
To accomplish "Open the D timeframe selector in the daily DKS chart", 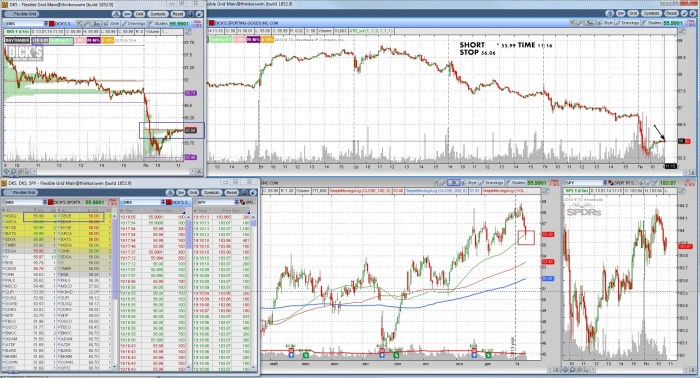I will (x=454, y=183).
